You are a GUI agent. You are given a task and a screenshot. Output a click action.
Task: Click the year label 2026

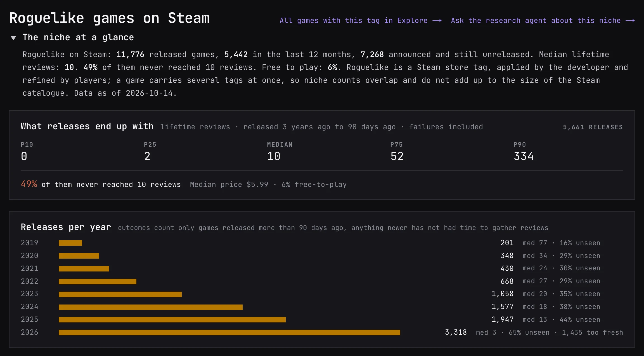pos(29,332)
